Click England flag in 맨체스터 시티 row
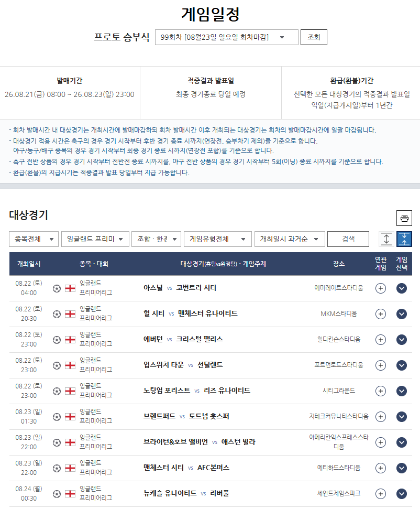 70,468
